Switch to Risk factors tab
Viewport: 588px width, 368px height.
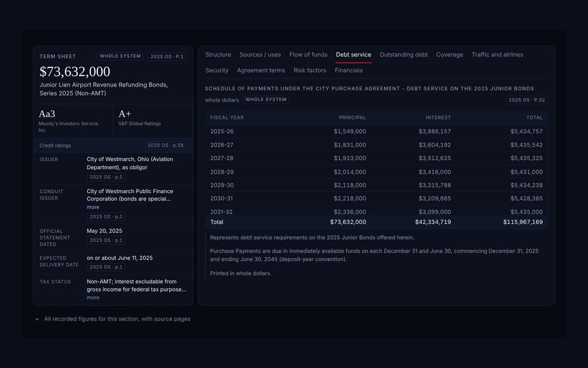click(x=310, y=70)
